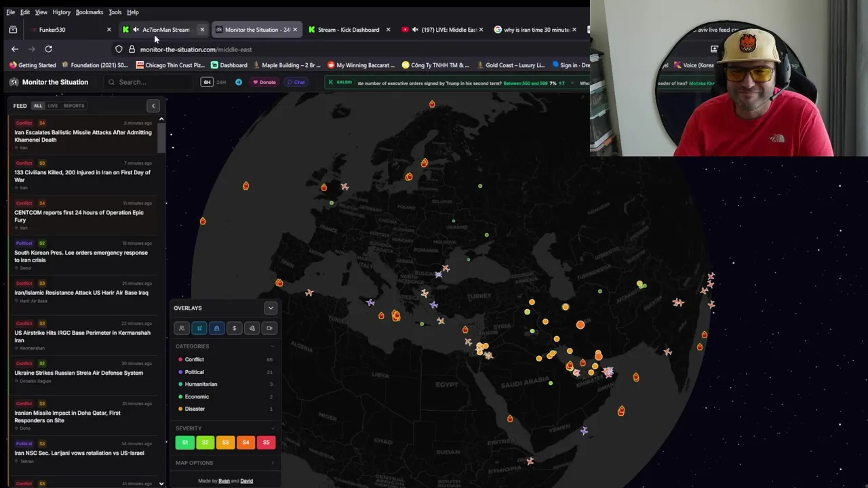Switch feed to the REPORTS tab
The height and width of the screenshot is (488, 868).
pos(74,106)
